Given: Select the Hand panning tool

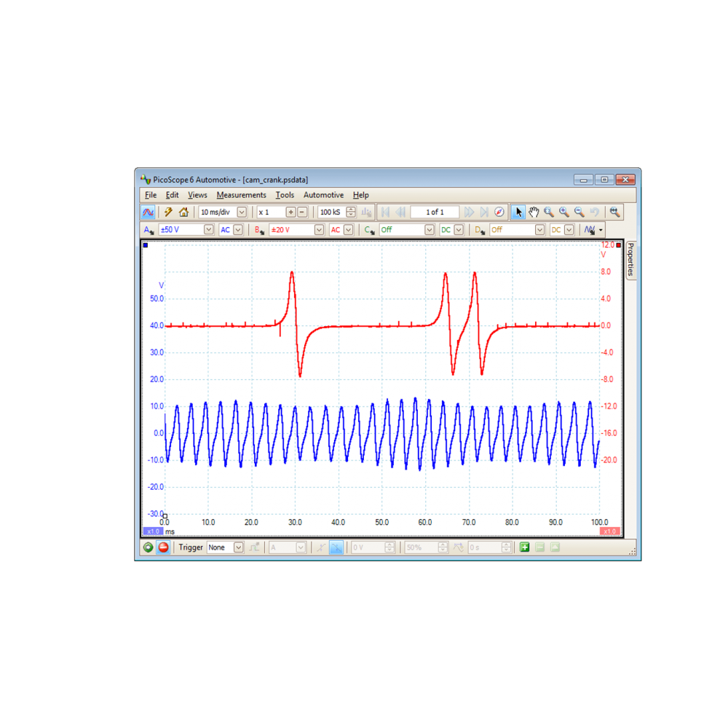Looking at the screenshot, I should click(534, 212).
